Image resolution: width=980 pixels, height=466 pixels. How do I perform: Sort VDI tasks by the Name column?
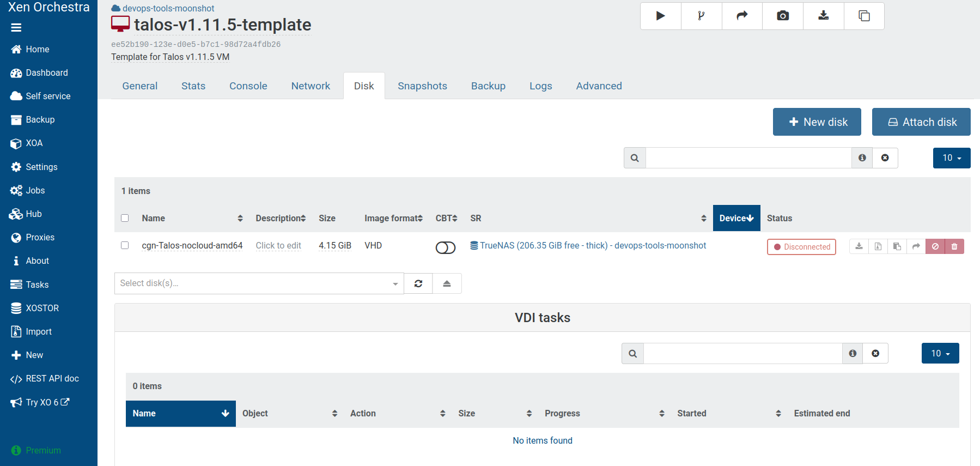[181, 414]
